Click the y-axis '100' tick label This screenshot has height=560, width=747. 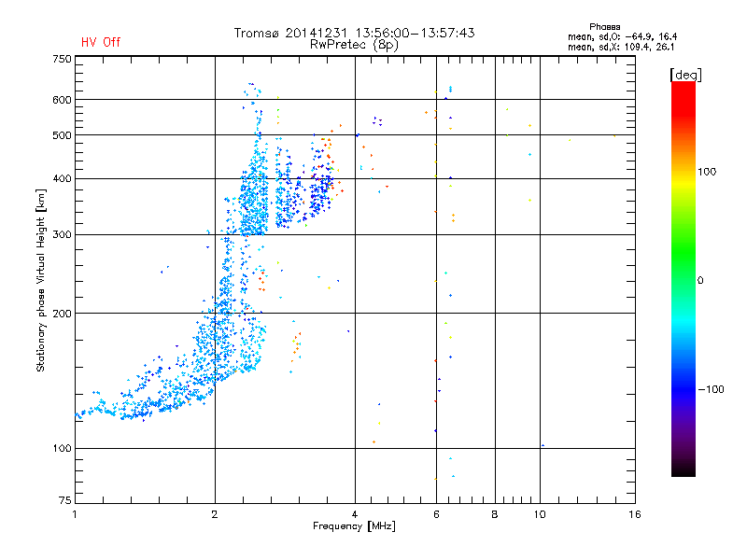click(x=62, y=448)
